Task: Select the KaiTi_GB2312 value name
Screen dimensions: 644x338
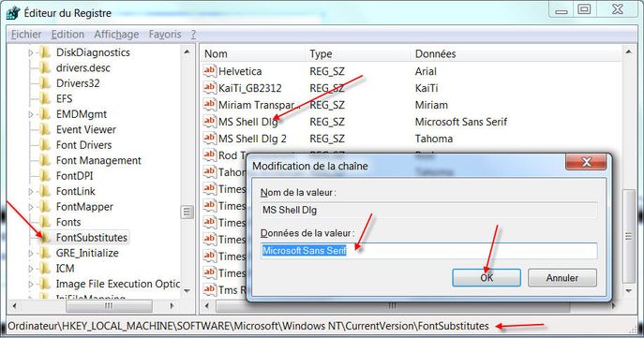Action: (x=249, y=88)
